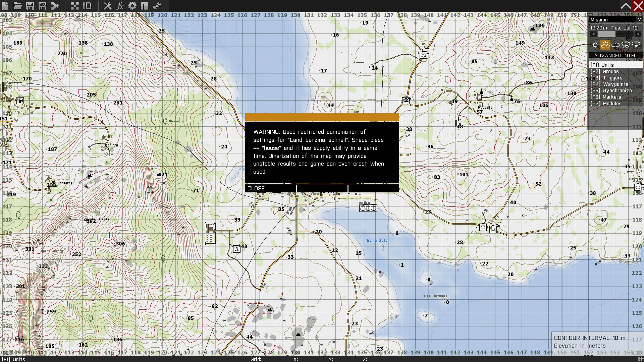The width and height of the screenshot is (644, 362).
Task: Select (F6) Markers mode
Action: point(605,97)
